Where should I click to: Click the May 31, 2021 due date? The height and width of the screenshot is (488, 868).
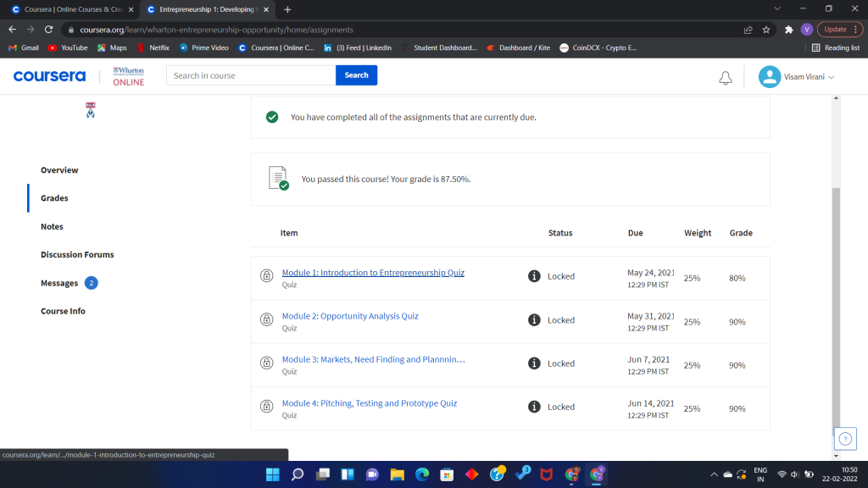[650, 316]
